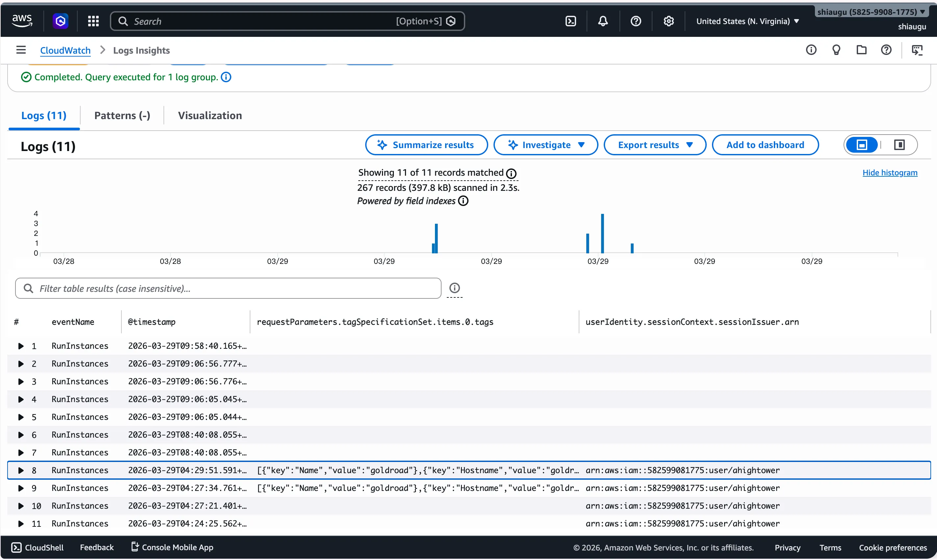The height and width of the screenshot is (560, 937).
Task: Click the @timestamp column header
Action: pos(152,322)
